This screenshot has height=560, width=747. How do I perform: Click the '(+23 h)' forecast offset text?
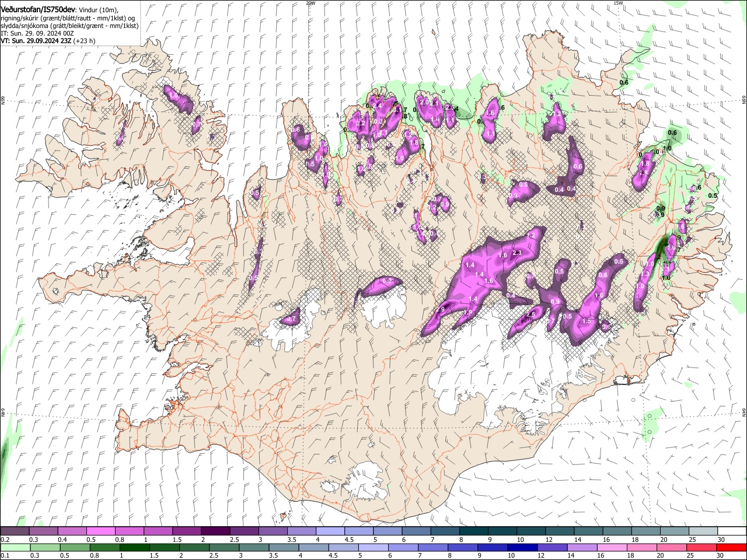(85, 41)
